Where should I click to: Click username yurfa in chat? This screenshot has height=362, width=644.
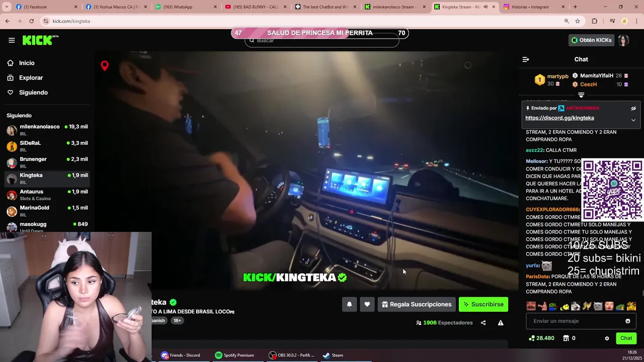(x=532, y=265)
